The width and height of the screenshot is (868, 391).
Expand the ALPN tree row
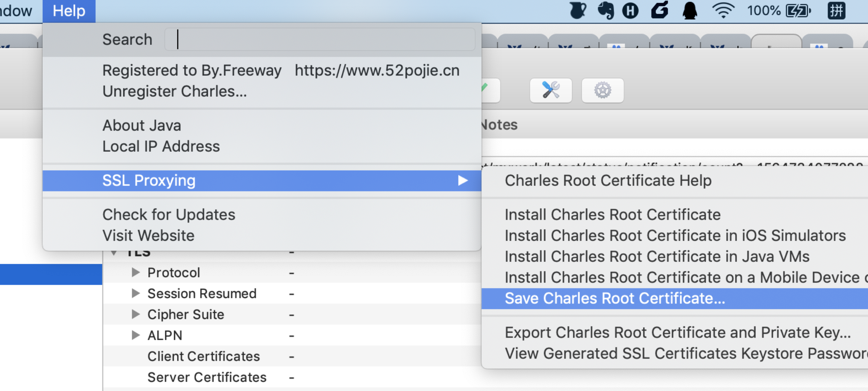136,335
